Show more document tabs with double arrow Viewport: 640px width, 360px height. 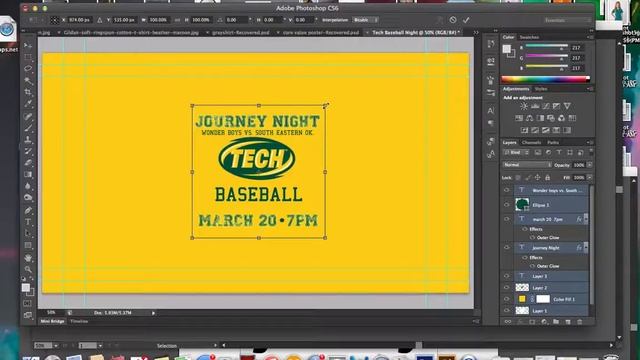point(476,32)
